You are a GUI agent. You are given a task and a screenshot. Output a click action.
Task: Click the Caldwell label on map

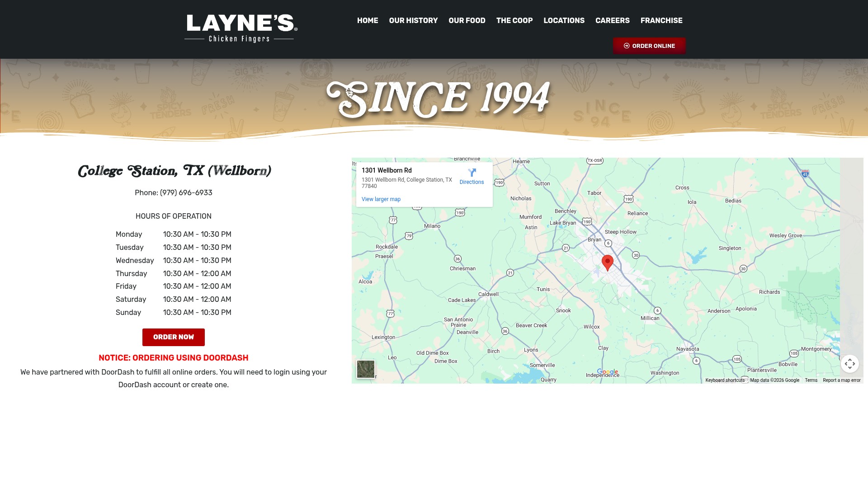point(488,294)
